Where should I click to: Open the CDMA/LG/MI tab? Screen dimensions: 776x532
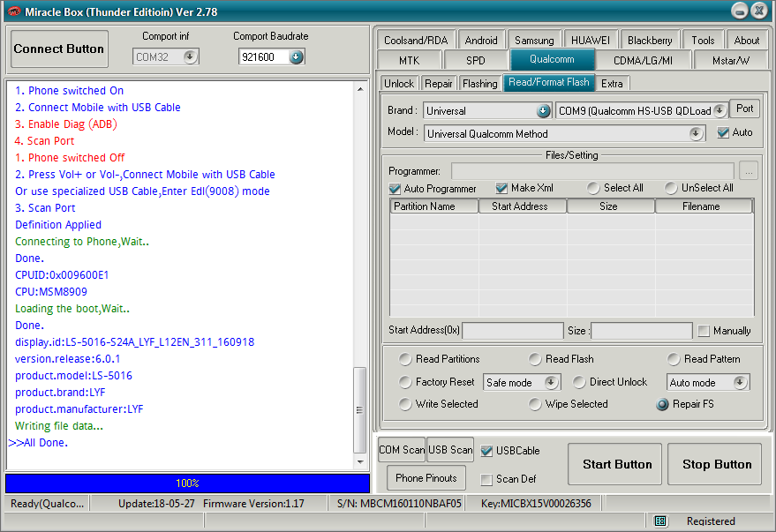click(643, 60)
